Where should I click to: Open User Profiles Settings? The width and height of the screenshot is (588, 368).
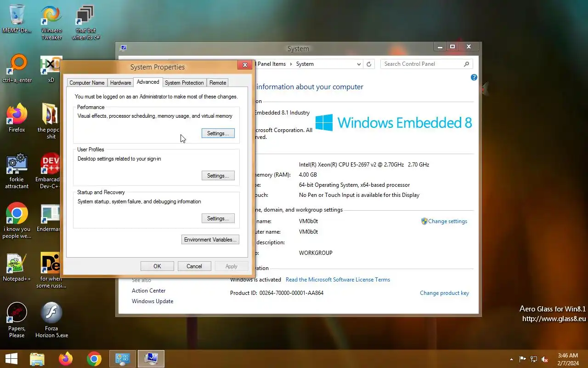pyautogui.click(x=218, y=176)
